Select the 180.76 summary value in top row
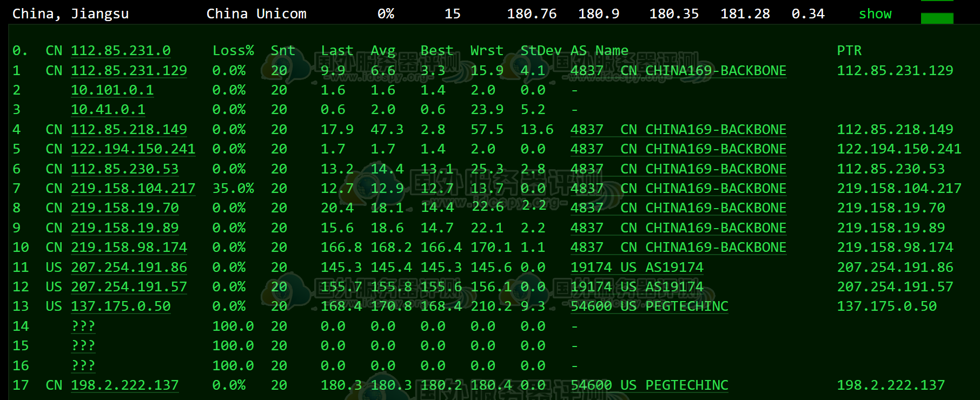 click(532, 14)
